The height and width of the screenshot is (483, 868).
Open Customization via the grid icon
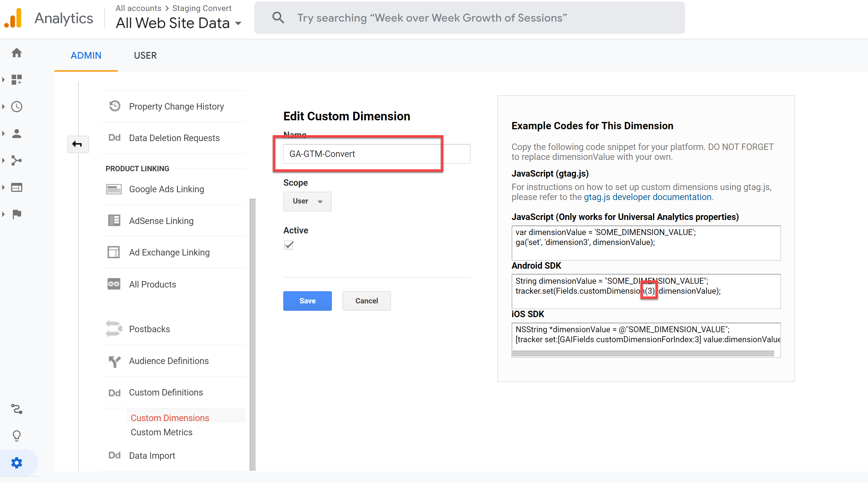[x=16, y=80]
